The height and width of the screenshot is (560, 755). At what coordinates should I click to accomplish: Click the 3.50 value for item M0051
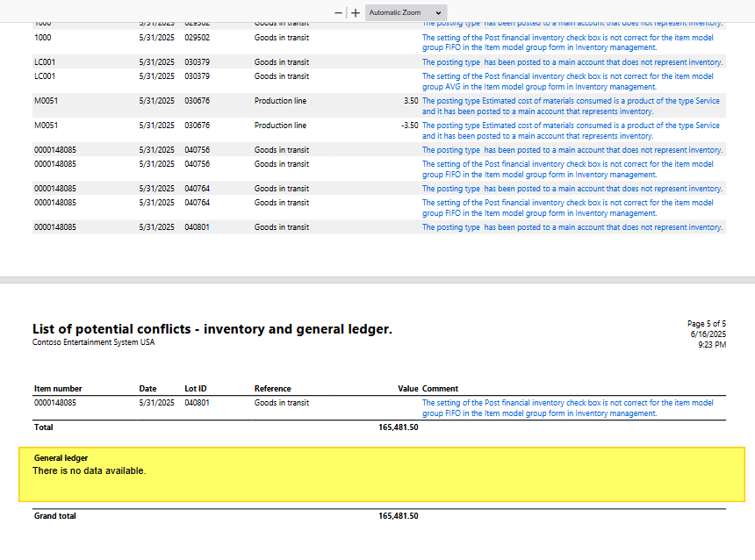(x=410, y=101)
